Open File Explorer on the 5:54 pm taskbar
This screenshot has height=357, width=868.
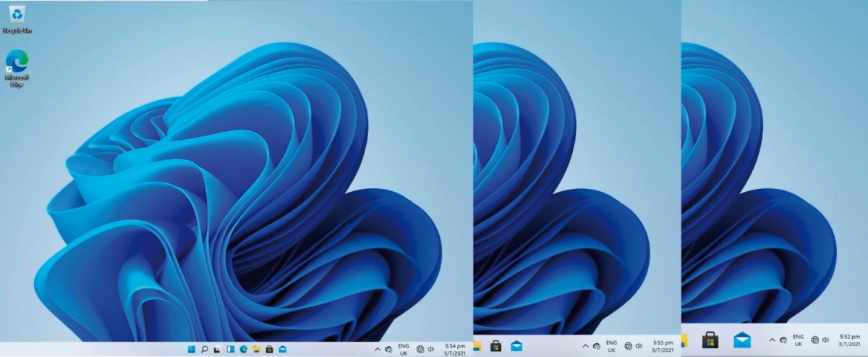256,349
